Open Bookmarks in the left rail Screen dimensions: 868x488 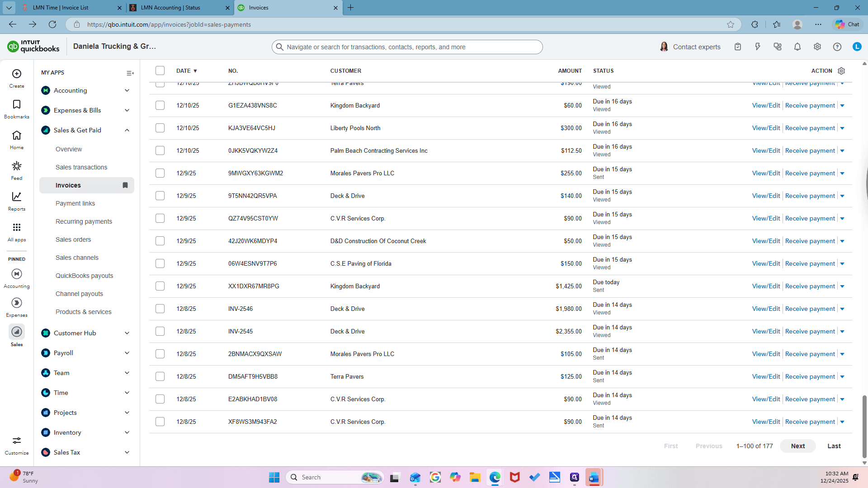pyautogui.click(x=17, y=104)
